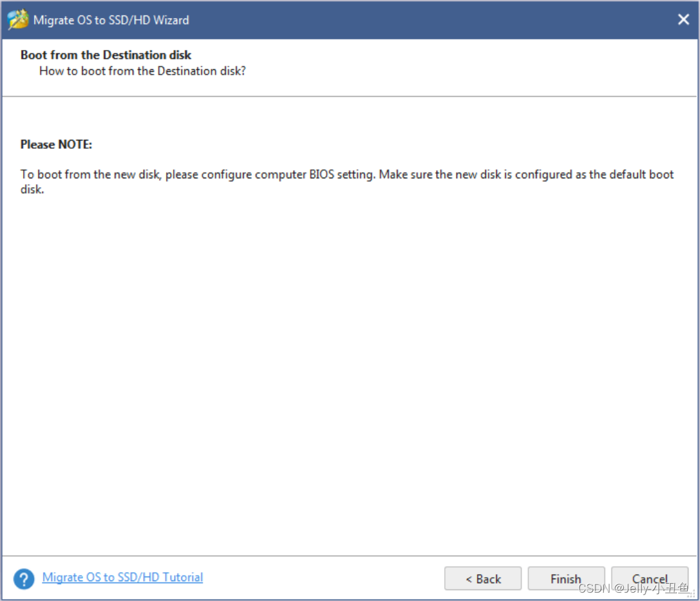Select the 'Boot from the Destination disk' heading
This screenshot has width=700, height=601.
pyautogui.click(x=105, y=55)
